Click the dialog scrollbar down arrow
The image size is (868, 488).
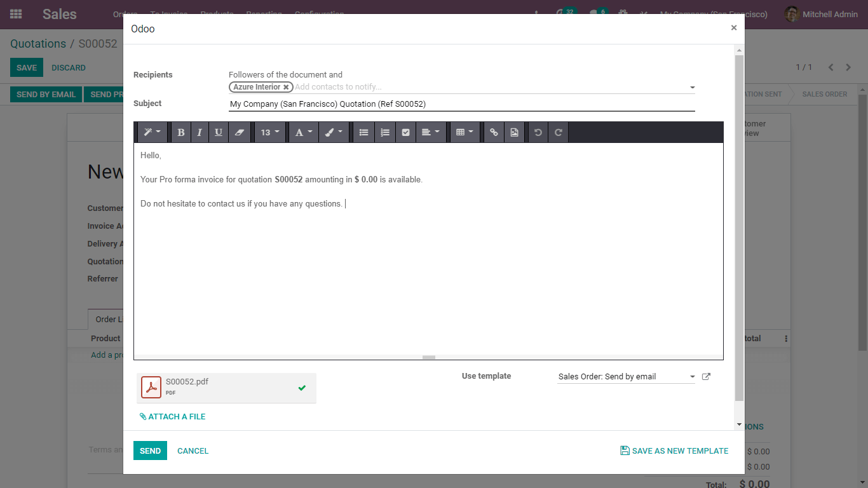tap(739, 424)
